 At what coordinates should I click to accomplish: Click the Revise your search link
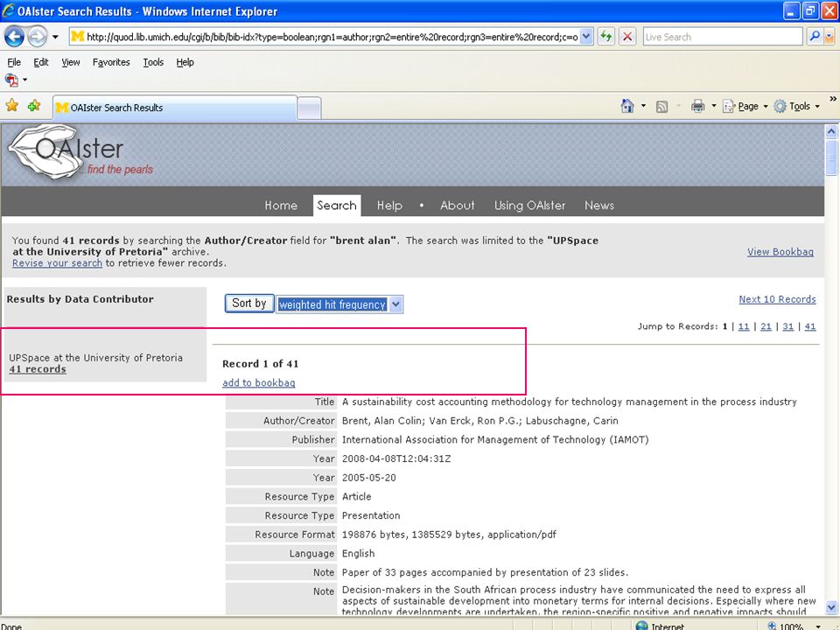[x=58, y=263]
